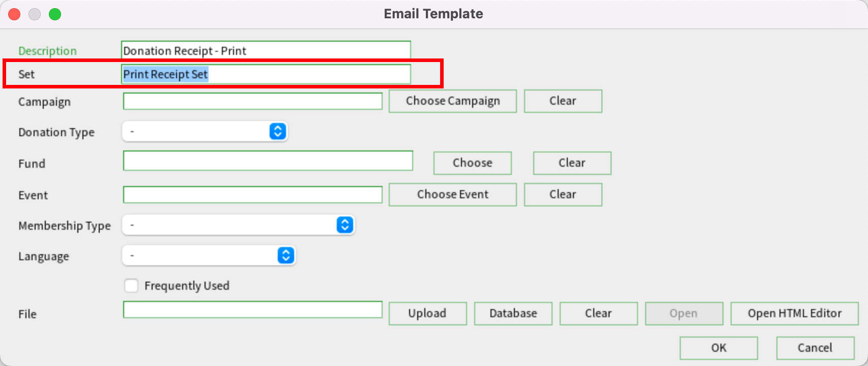Confirm changes with the OK button
This screenshot has height=366, width=868.
pyautogui.click(x=718, y=348)
